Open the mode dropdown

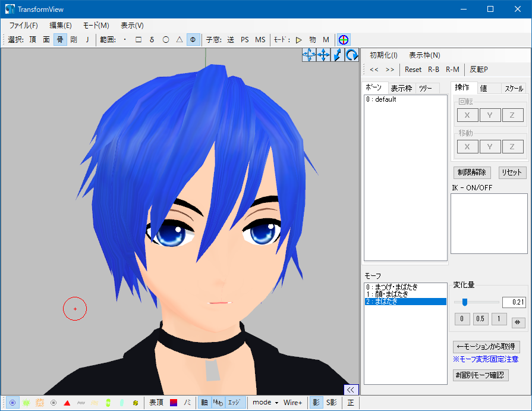point(265,403)
